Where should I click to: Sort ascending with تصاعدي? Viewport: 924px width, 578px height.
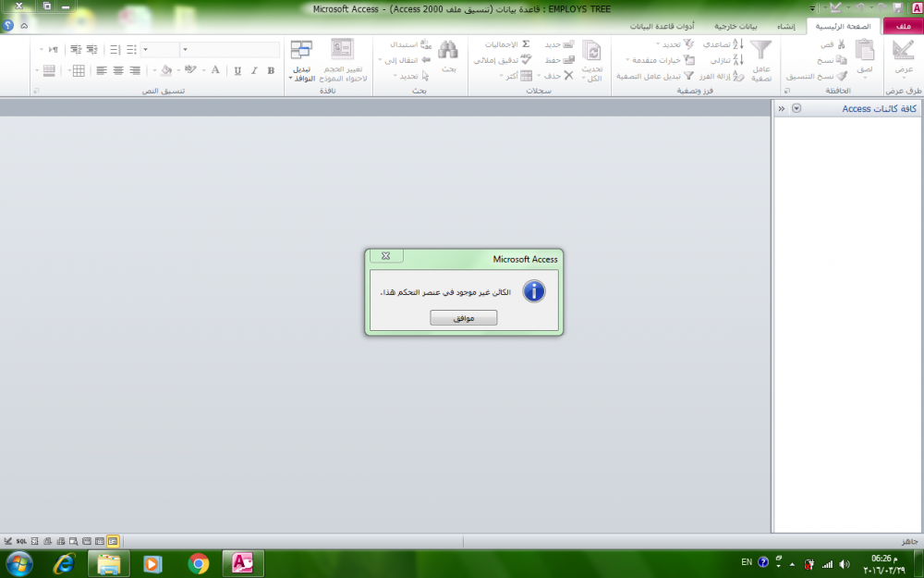(723, 44)
